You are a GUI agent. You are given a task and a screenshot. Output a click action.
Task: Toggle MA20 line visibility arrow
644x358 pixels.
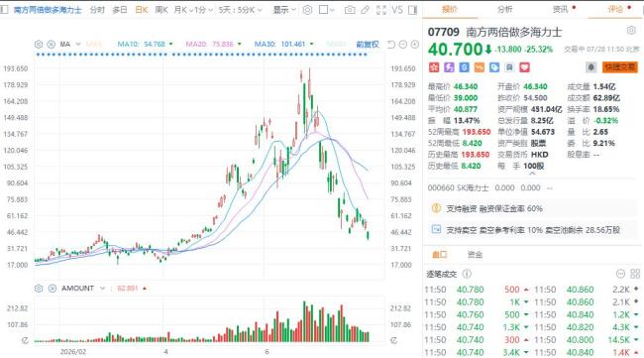[x=240, y=44]
